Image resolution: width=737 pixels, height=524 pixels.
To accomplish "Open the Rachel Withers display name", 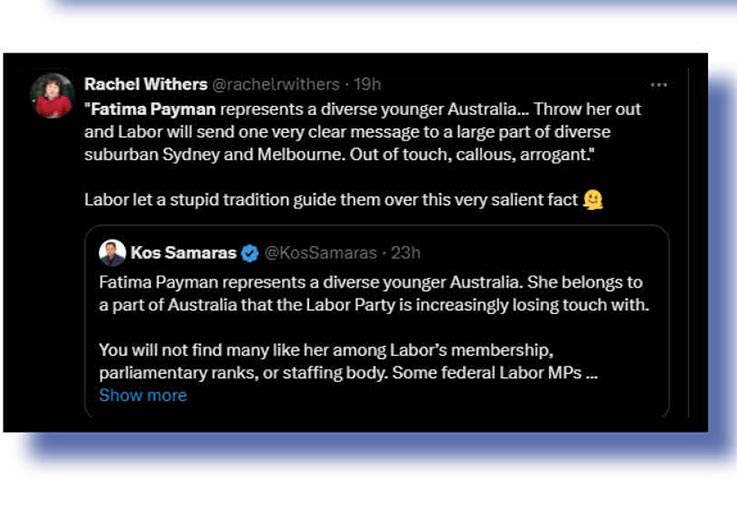I will point(146,84).
